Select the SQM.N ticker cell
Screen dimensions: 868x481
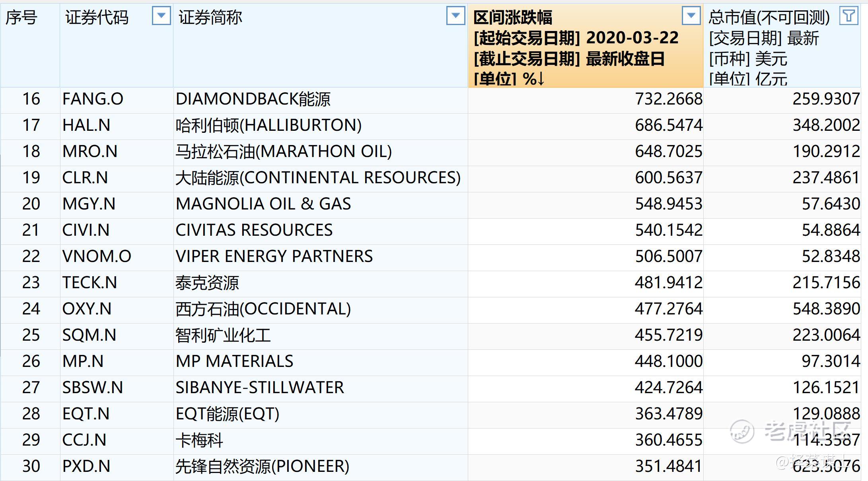click(x=89, y=335)
